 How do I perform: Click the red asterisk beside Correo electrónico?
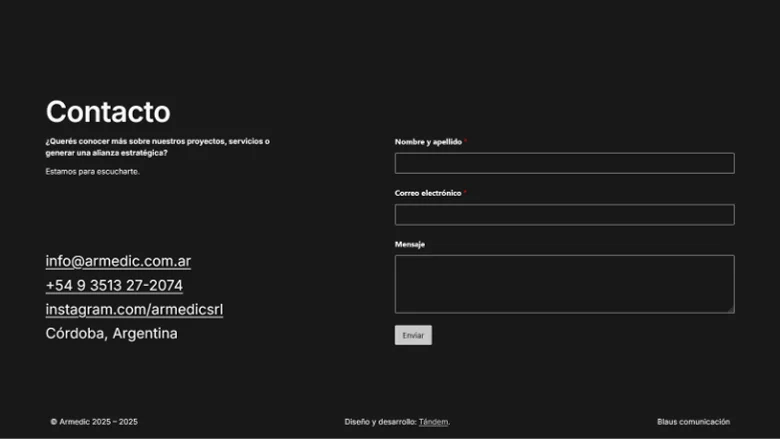pyautogui.click(x=466, y=192)
